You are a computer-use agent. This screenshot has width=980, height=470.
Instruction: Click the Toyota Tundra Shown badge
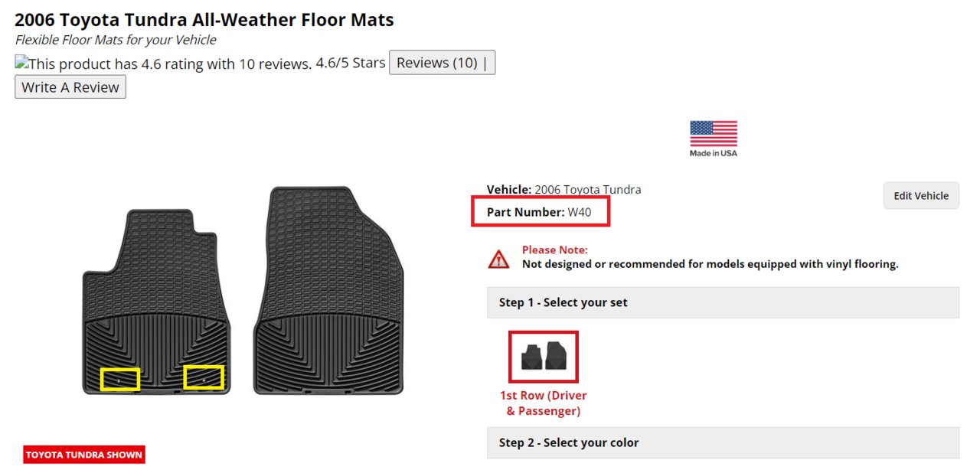84,455
